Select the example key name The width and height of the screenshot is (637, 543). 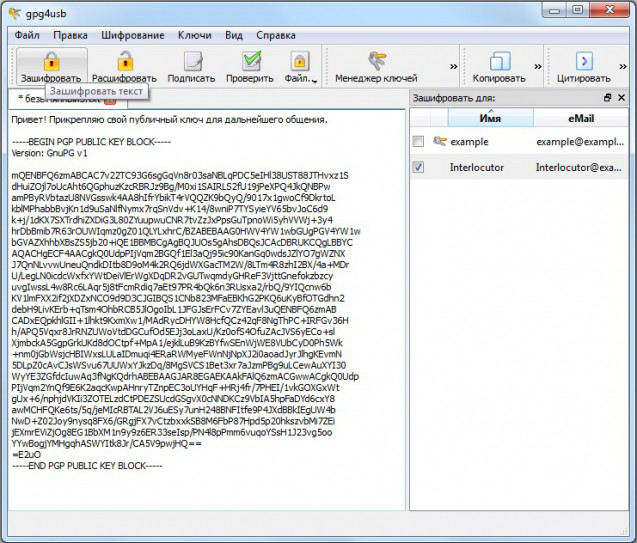[469, 142]
